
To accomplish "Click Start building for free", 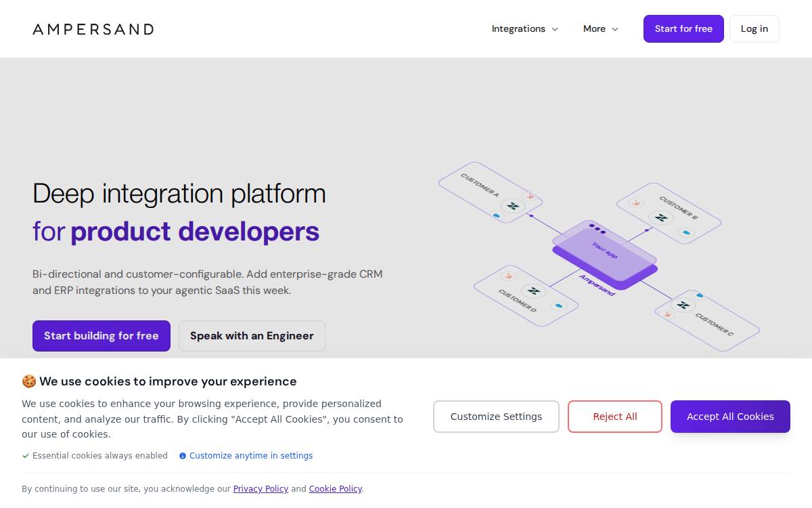I will [x=101, y=336].
